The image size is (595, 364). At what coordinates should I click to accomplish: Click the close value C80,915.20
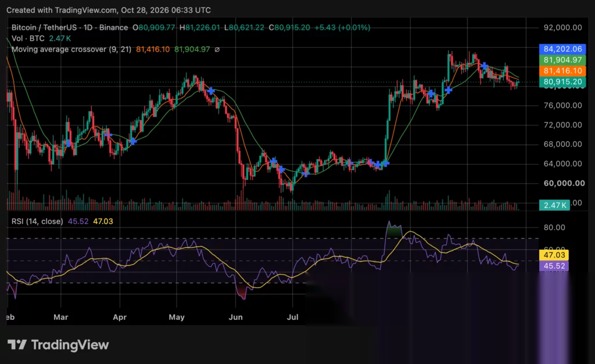pyautogui.click(x=289, y=27)
